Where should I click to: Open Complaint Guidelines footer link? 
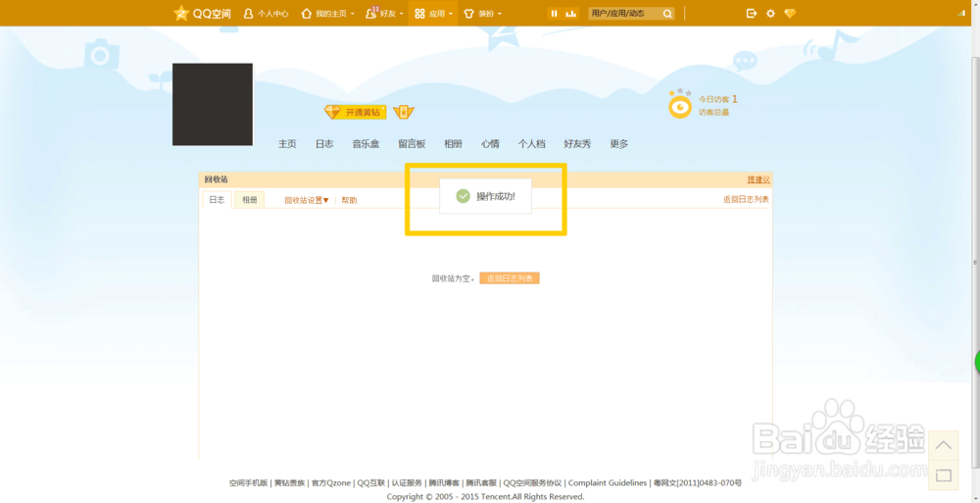coord(607,483)
